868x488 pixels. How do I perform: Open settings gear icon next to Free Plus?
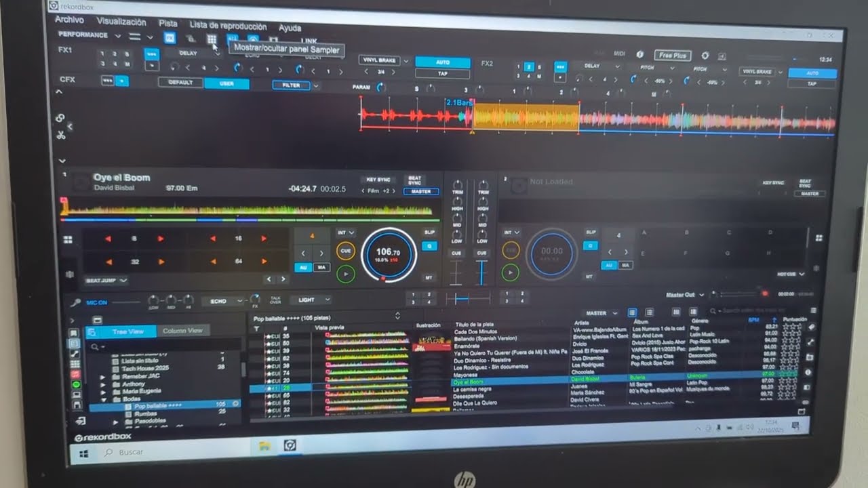pyautogui.click(x=705, y=56)
